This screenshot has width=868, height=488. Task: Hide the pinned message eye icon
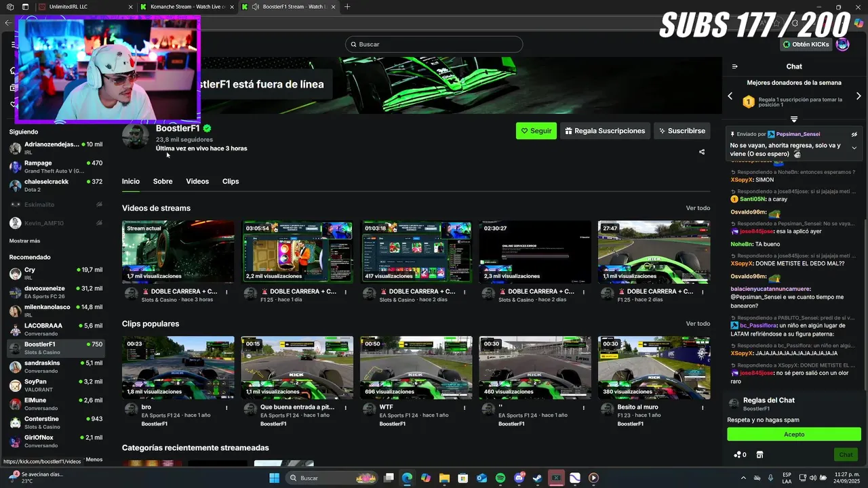854,134
